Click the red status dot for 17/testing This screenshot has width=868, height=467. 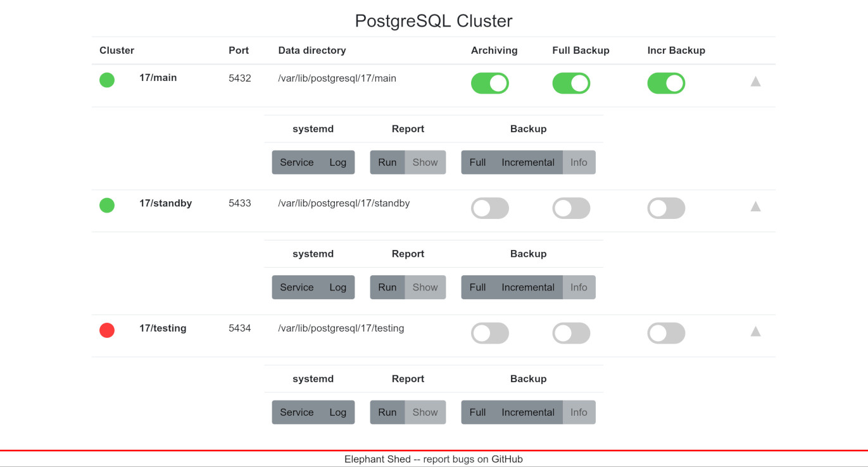click(107, 330)
